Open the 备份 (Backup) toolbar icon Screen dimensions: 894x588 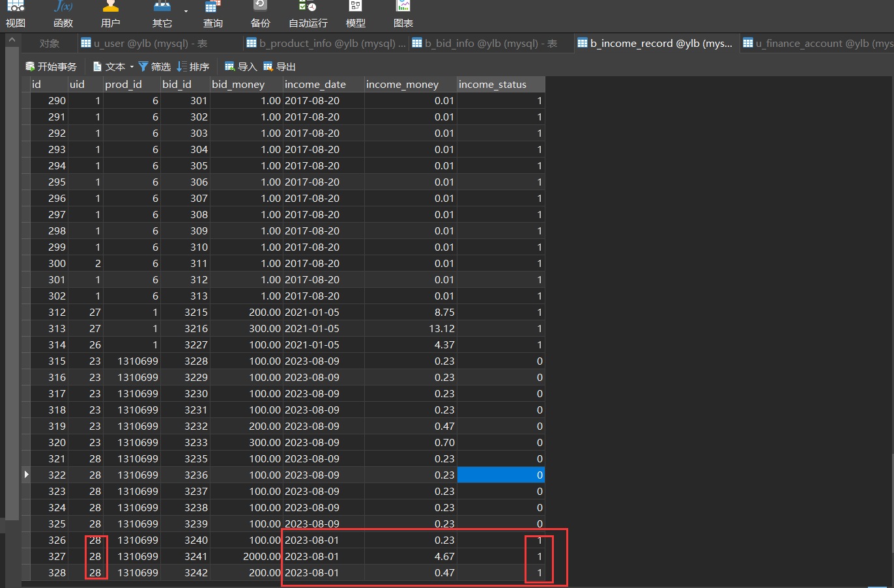pyautogui.click(x=260, y=14)
